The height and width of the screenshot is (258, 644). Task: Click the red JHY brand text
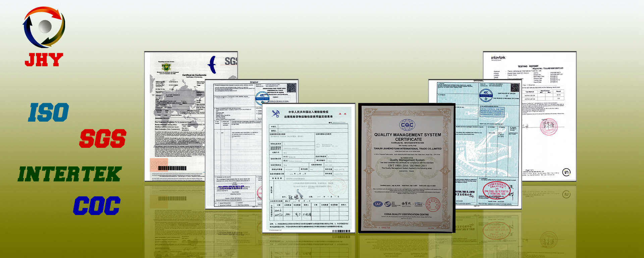[x=44, y=60]
